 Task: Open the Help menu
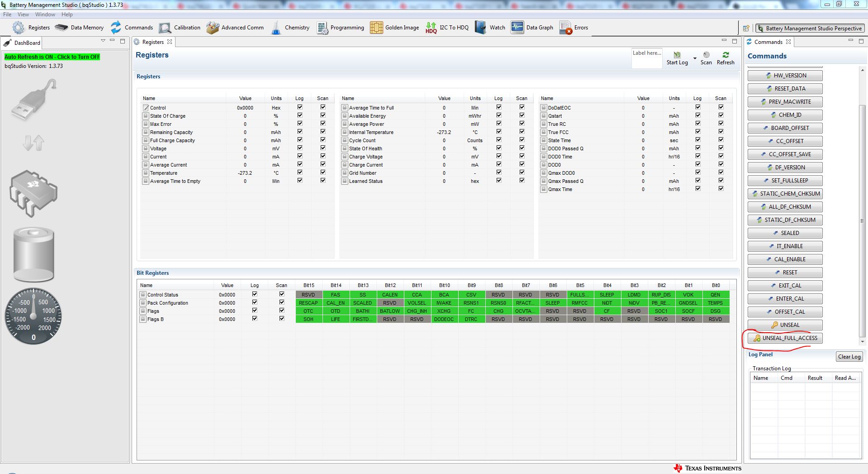tap(67, 14)
